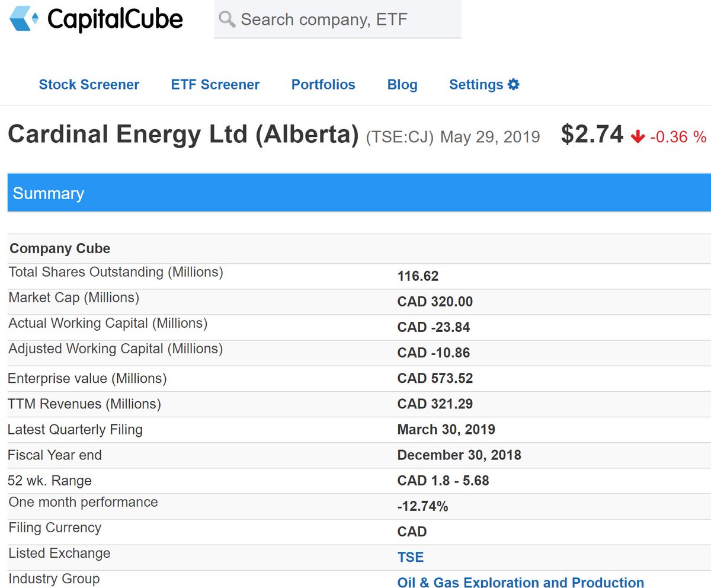
Task: Click the Company Cube heading
Action: (x=60, y=248)
